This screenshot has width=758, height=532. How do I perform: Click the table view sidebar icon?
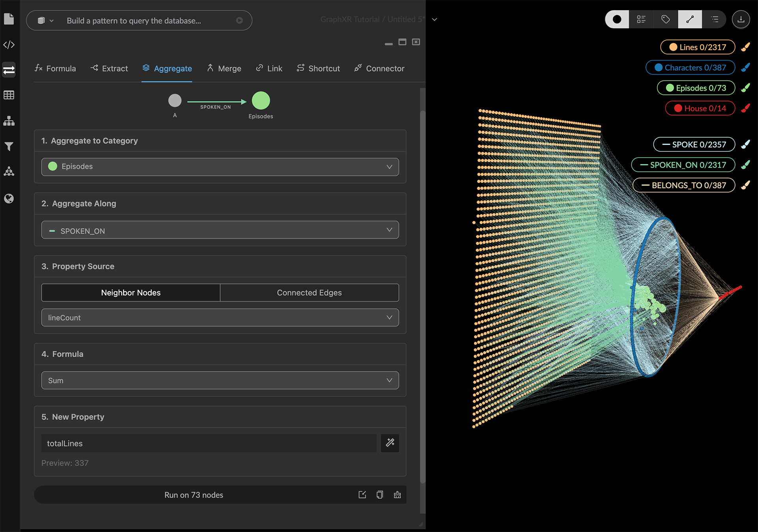click(x=9, y=95)
